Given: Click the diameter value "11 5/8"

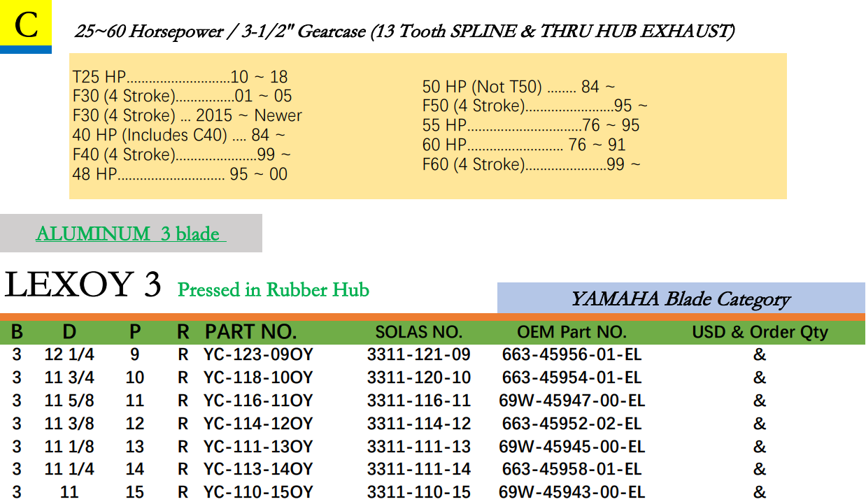Looking at the screenshot, I should (x=69, y=401).
